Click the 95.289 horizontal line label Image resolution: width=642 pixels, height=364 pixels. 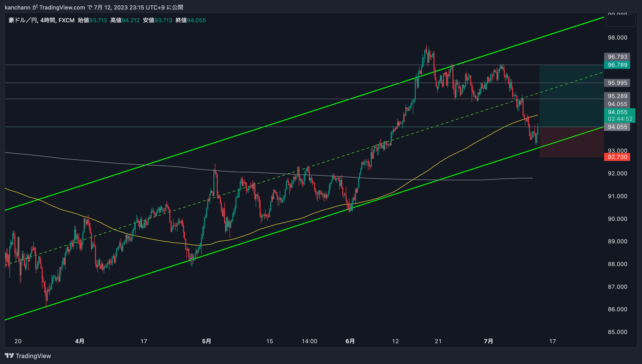point(617,96)
